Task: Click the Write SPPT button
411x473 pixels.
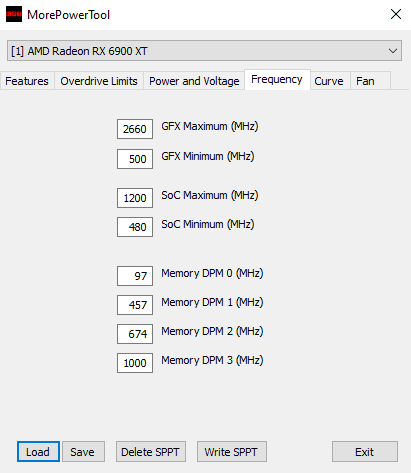Action: coord(232,452)
